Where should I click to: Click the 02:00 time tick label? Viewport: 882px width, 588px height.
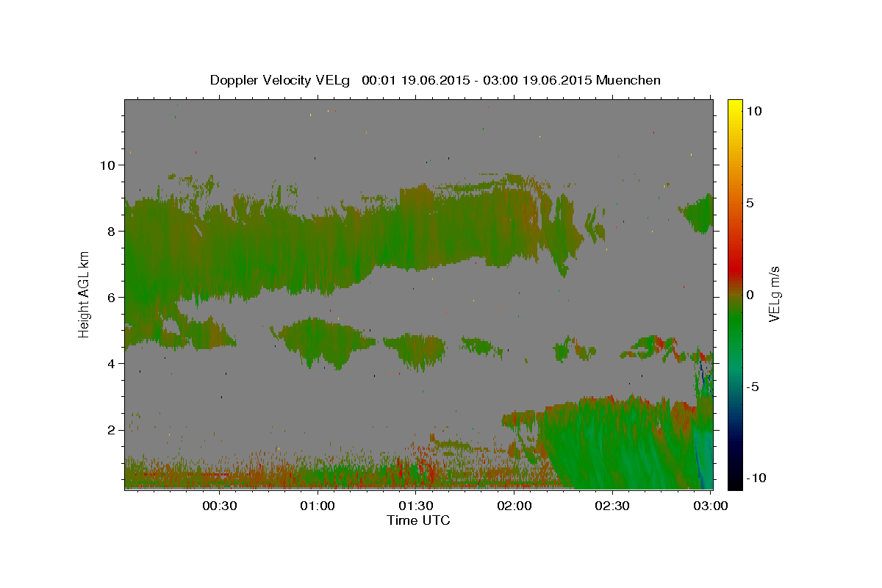514,506
